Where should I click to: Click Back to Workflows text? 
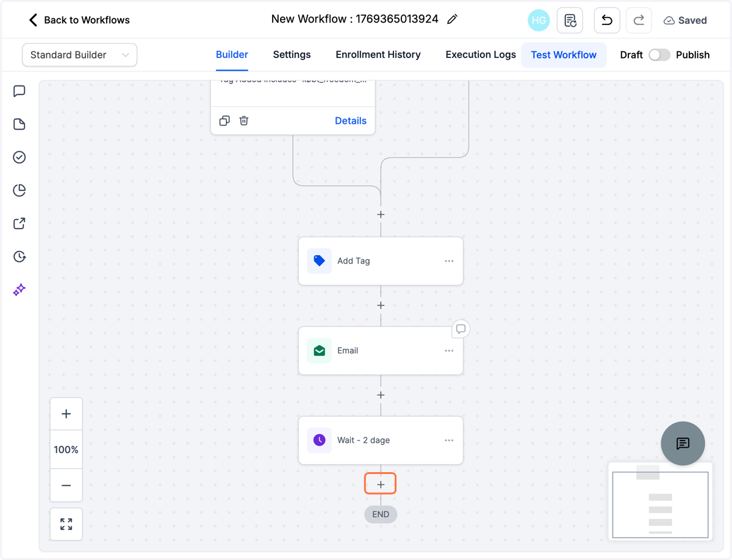[87, 20]
